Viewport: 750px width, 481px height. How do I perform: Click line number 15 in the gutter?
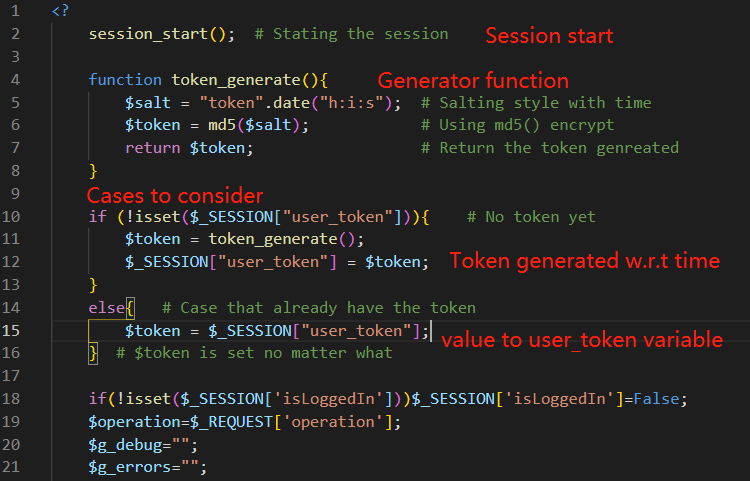coord(11,330)
